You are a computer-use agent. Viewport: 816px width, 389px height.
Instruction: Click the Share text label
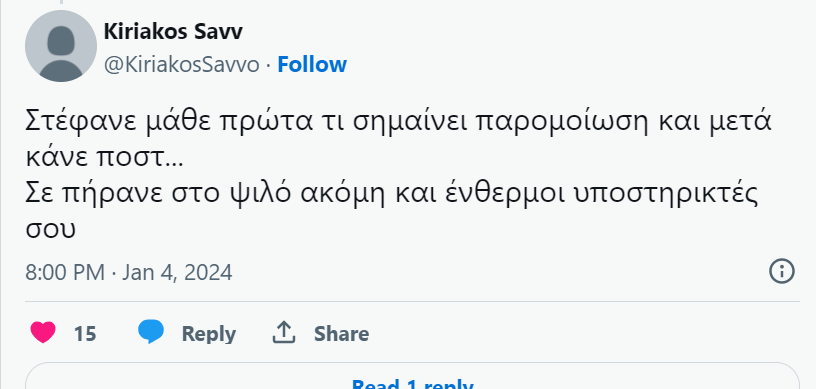tap(341, 333)
